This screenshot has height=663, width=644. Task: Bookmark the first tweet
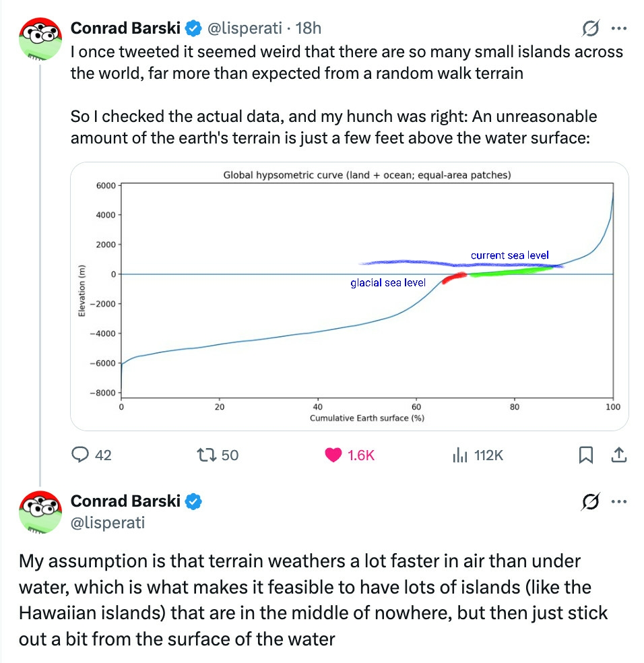(x=586, y=456)
